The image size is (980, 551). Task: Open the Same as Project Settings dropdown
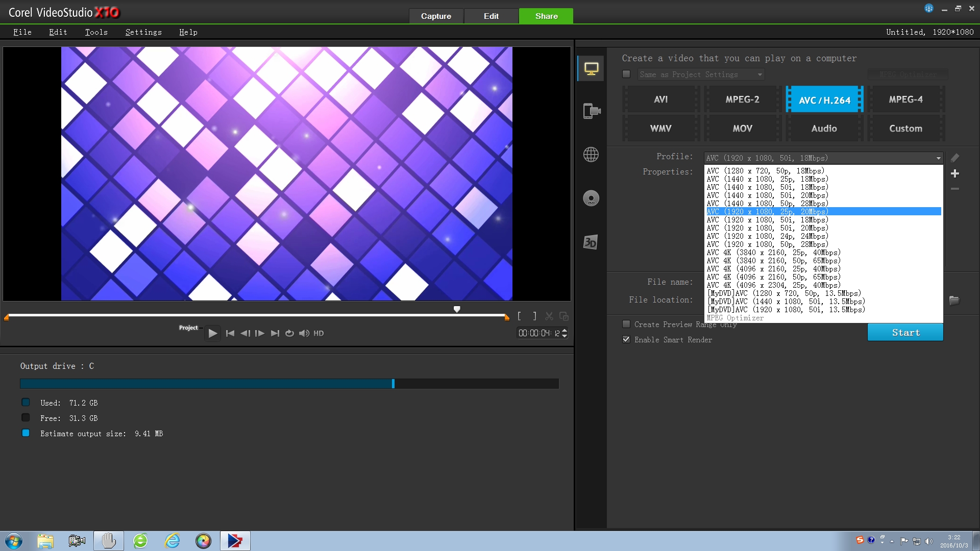[x=701, y=74]
